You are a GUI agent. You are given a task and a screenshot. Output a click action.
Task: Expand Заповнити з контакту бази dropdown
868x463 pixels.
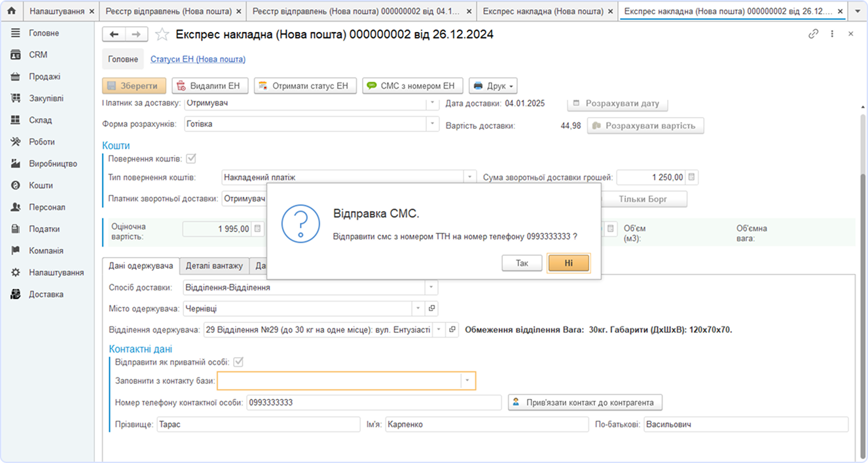click(x=467, y=381)
